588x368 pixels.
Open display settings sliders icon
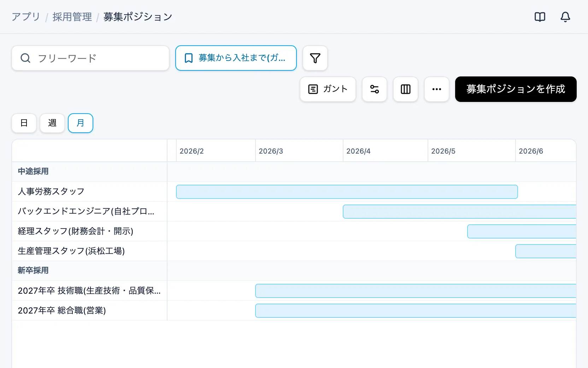point(375,89)
